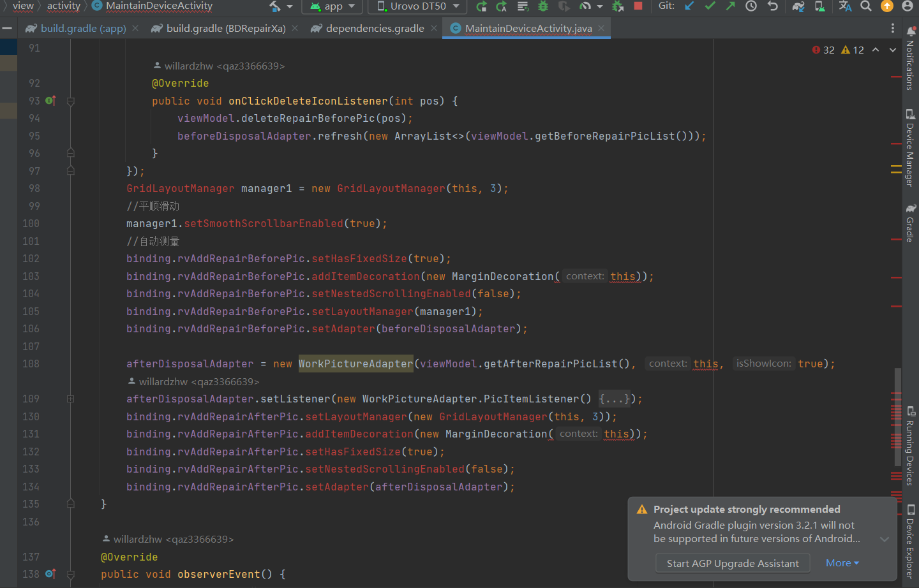Image resolution: width=919 pixels, height=588 pixels.
Task: Open the Device Explorer side panel
Action: click(911, 542)
